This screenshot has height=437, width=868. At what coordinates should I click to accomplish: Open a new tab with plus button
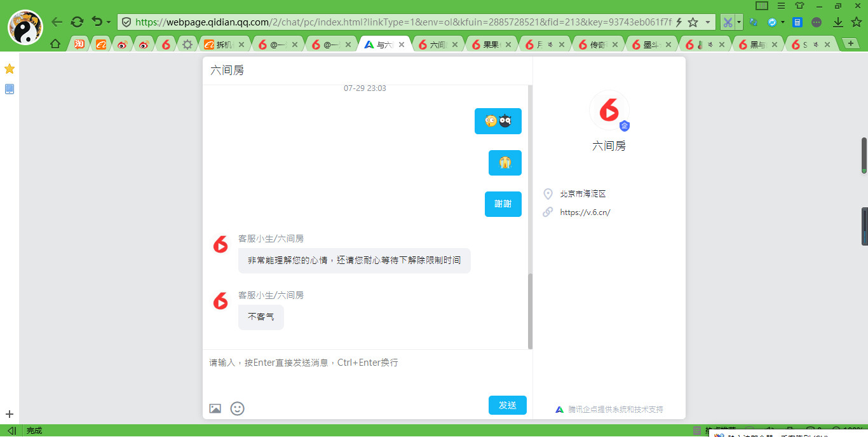[x=850, y=43]
